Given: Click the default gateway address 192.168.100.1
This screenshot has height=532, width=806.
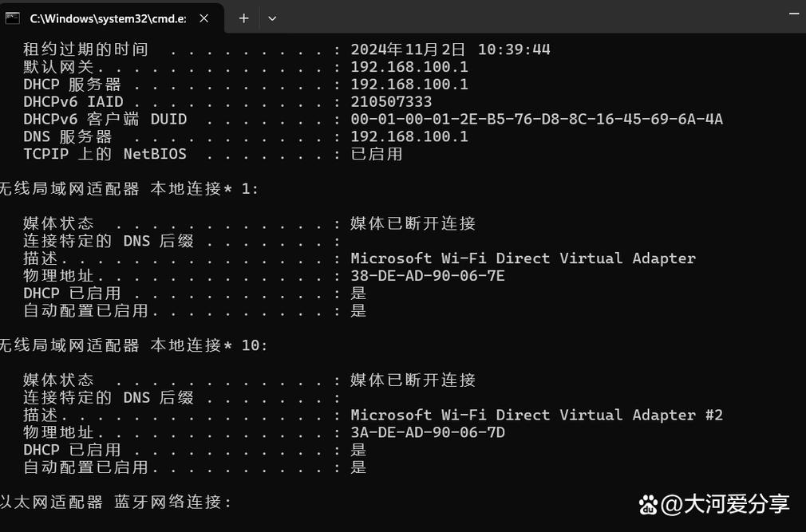Looking at the screenshot, I should pos(409,66).
